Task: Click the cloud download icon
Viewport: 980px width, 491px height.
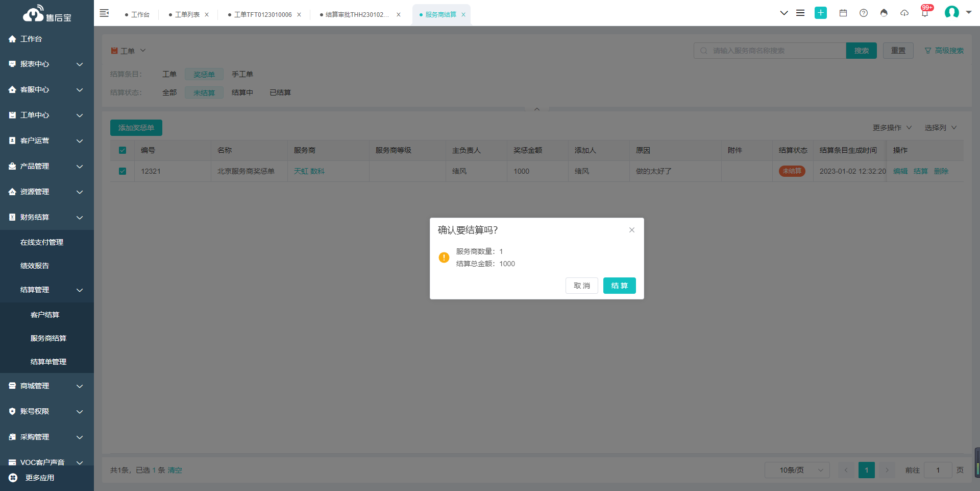Action: click(x=904, y=13)
